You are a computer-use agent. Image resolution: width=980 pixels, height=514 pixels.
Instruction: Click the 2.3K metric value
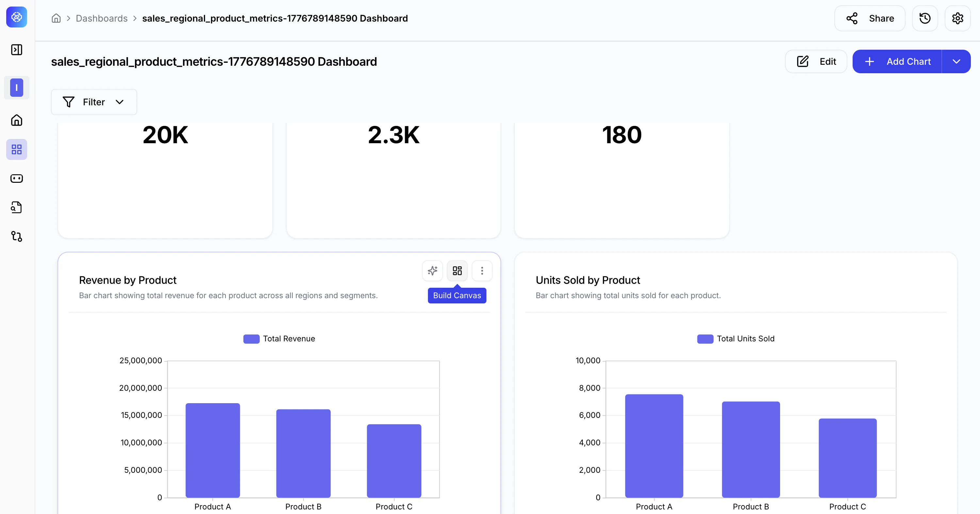pyautogui.click(x=393, y=135)
